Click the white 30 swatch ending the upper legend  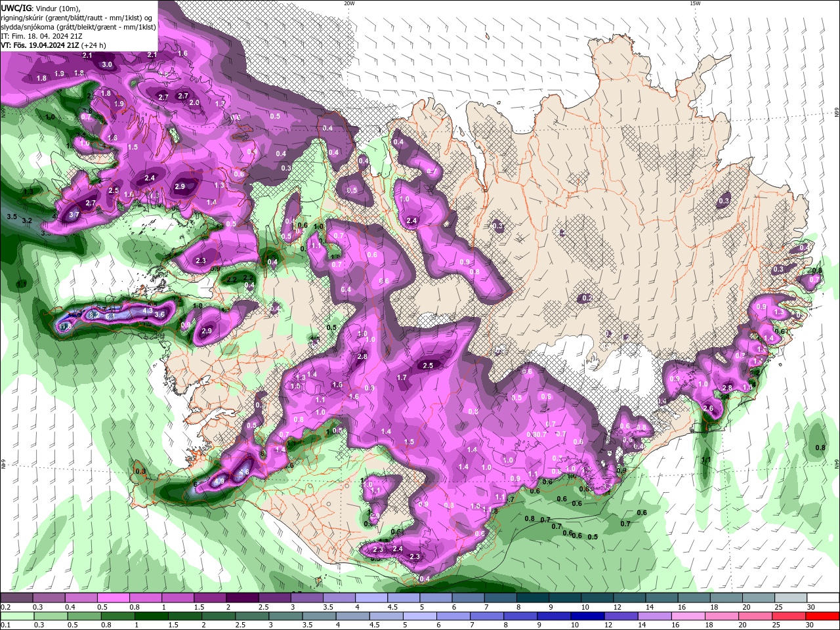point(823,597)
